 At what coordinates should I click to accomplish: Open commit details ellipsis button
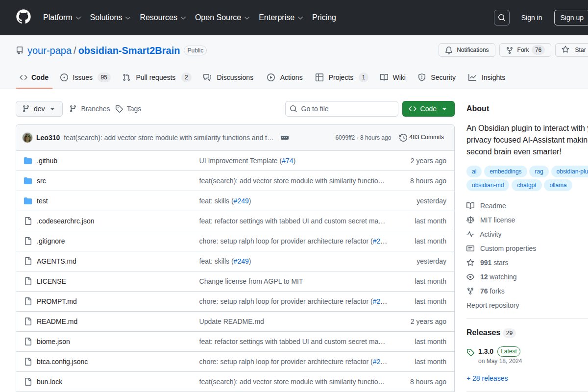tap(285, 138)
